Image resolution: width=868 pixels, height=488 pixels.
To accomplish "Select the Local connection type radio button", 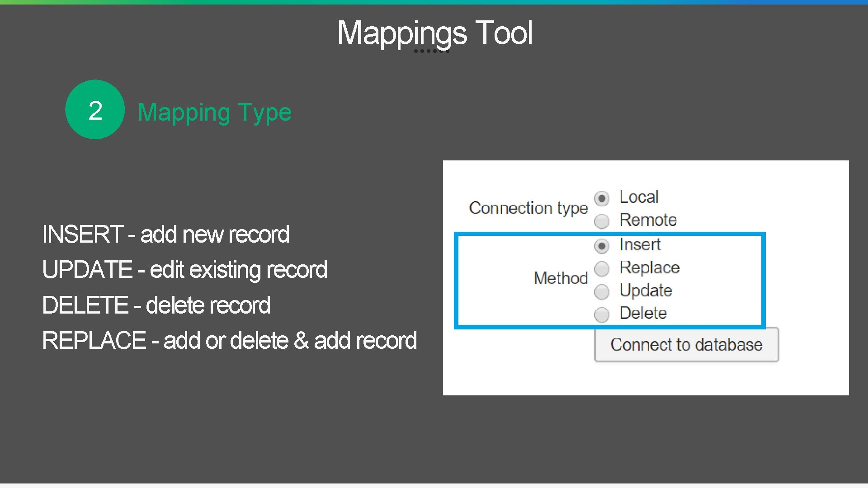I will point(602,198).
